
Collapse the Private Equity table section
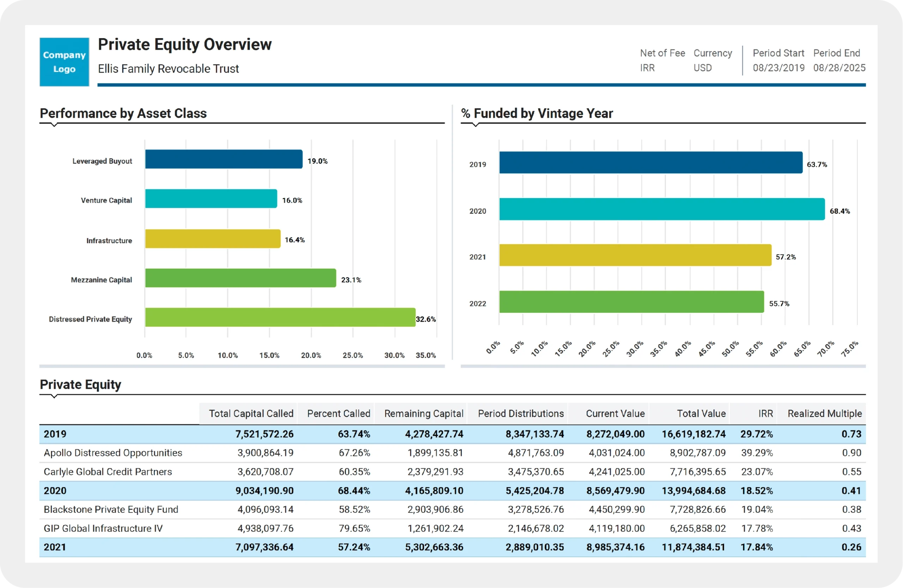(x=80, y=385)
